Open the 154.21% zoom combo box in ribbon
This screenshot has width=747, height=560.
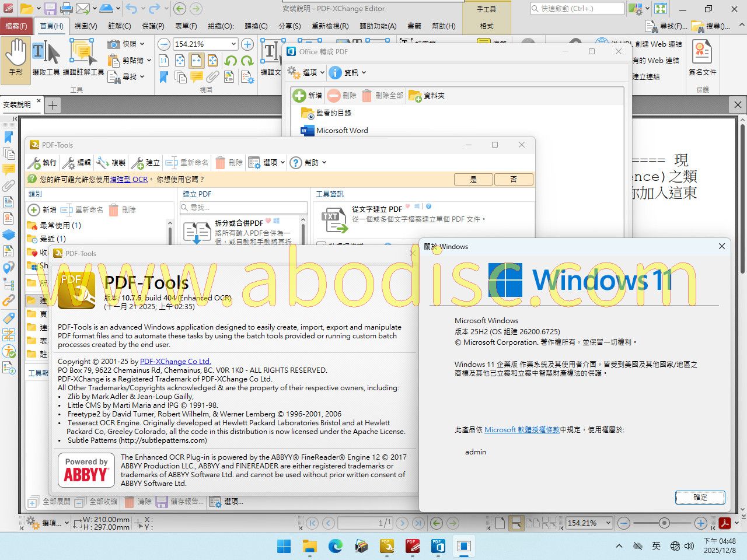click(x=233, y=44)
